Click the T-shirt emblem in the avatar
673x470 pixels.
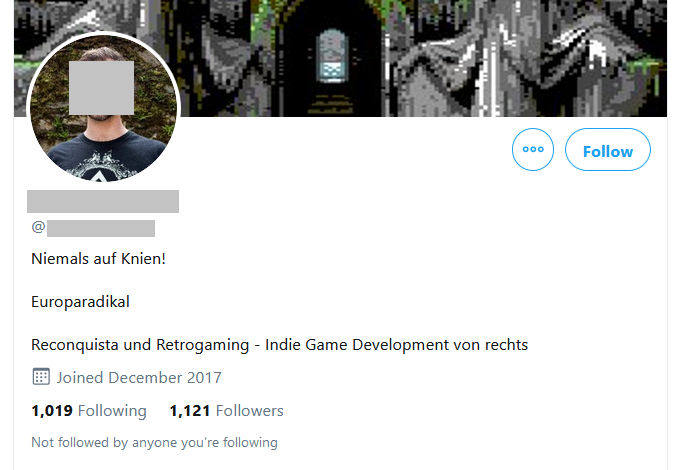click(102, 167)
